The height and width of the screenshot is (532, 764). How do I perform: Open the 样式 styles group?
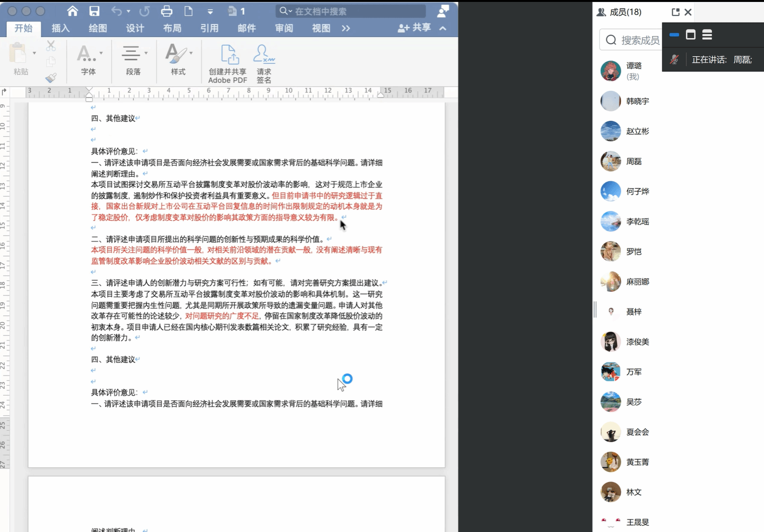pos(178,60)
